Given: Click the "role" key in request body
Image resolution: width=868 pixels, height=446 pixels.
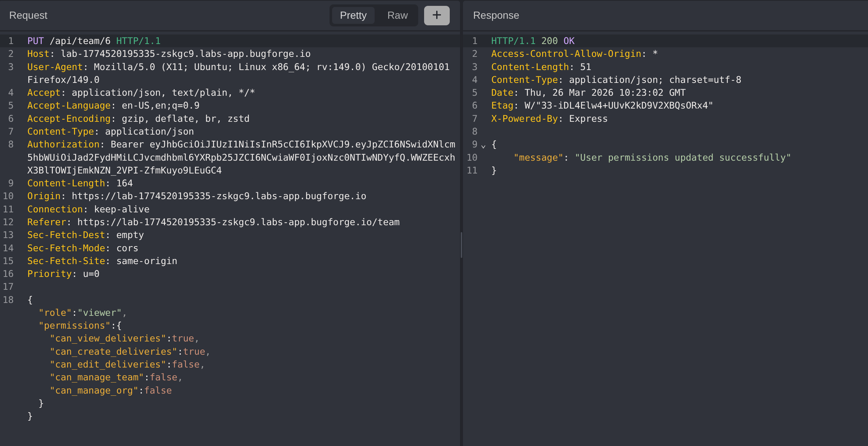Looking at the screenshot, I should tap(55, 313).
